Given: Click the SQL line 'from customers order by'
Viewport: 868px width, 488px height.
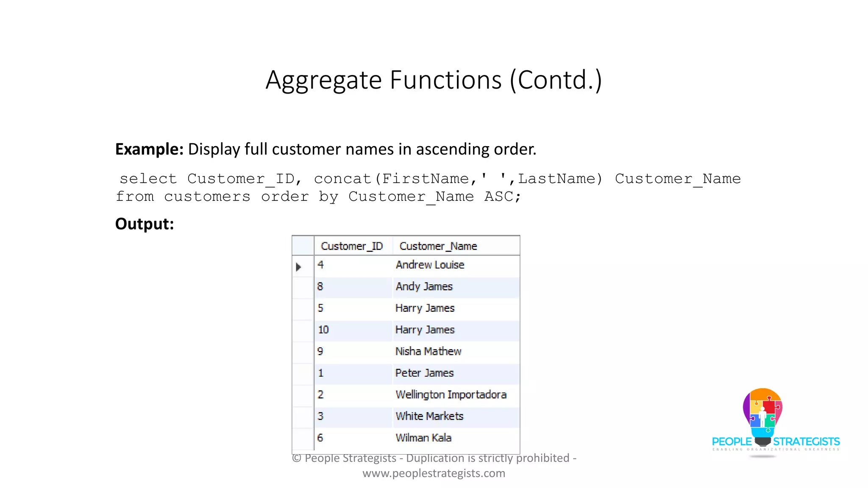Looking at the screenshot, I should click(318, 197).
